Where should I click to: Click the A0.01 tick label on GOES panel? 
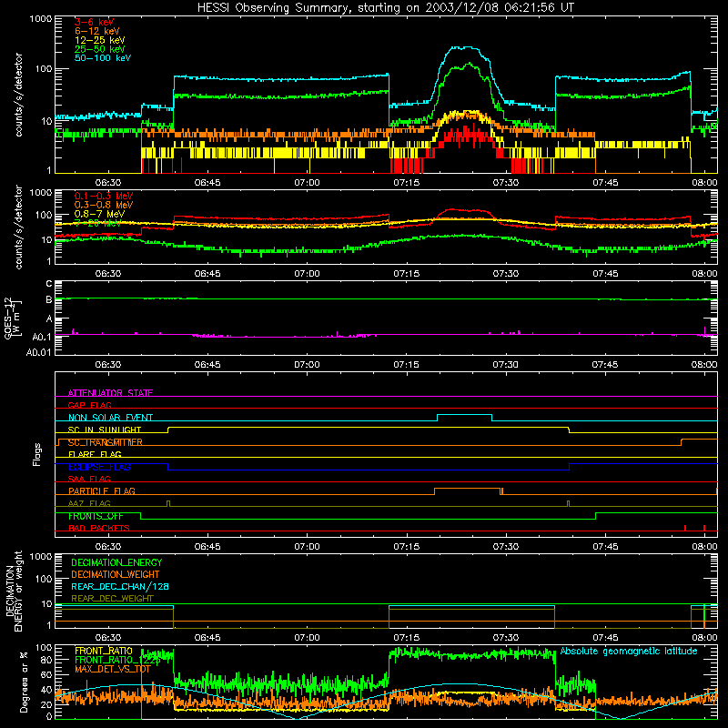point(38,352)
